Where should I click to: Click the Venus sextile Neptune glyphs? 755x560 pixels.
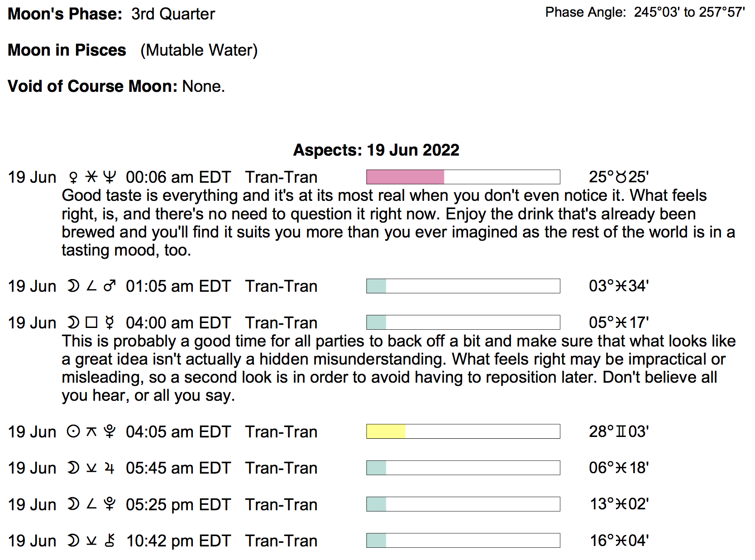(91, 177)
